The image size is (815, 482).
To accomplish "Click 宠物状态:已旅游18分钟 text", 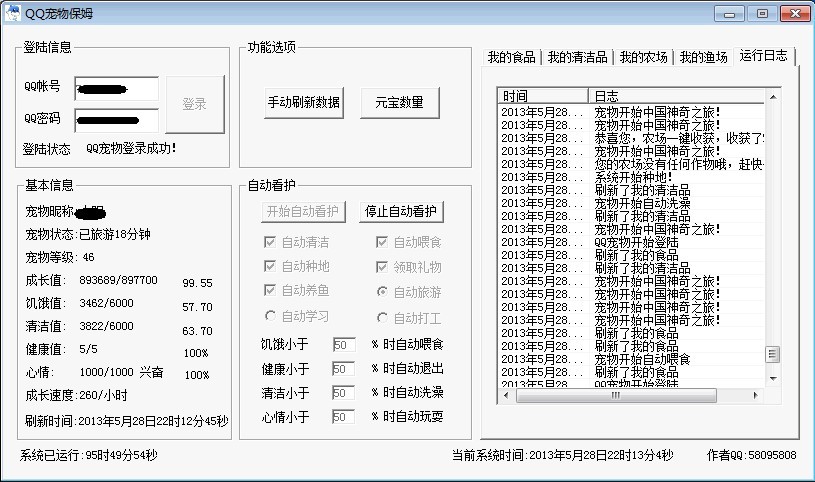I will point(88,234).
